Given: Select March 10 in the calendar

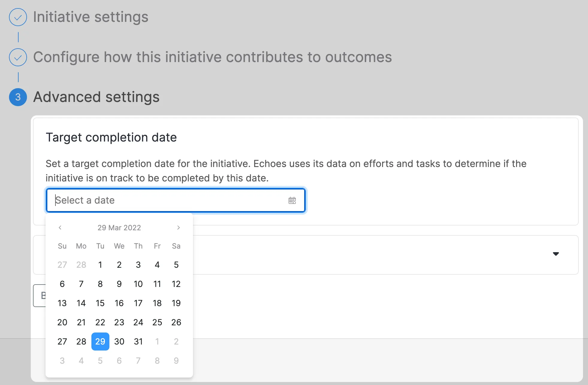Looking at the screenshot, I should (x=138, y=284).
